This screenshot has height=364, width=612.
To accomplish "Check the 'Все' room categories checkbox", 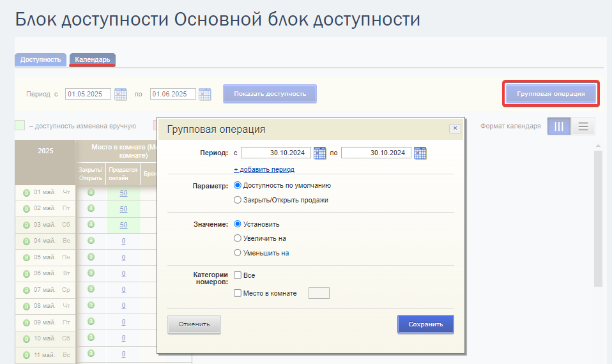I will coord(237,275).
